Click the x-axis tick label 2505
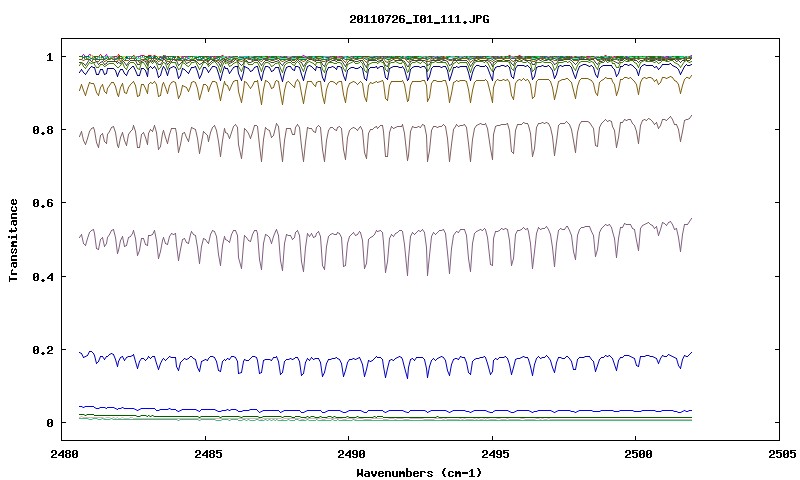This screenshot has width=800, height=480. point(782,454)
